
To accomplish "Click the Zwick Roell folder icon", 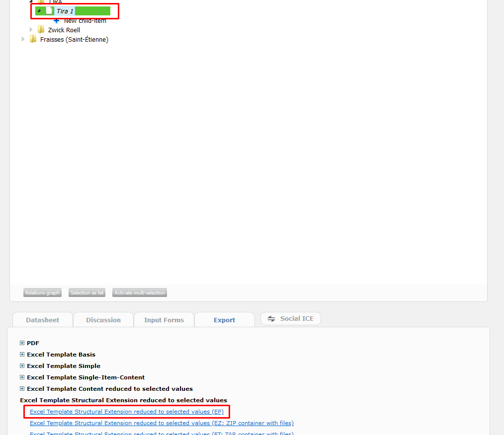I will click(x=41, y=30).
